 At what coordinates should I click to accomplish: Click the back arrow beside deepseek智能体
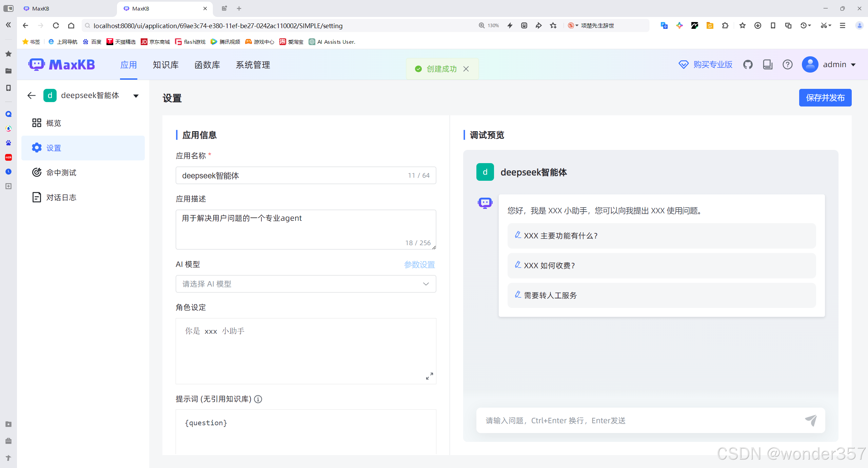[31, 95]
